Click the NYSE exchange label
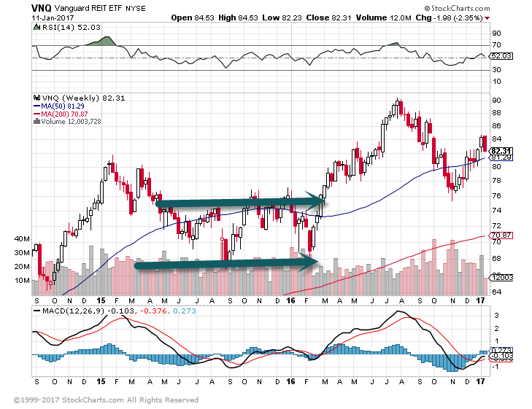Viewport: 532px width, 409px height. [136, 9]
